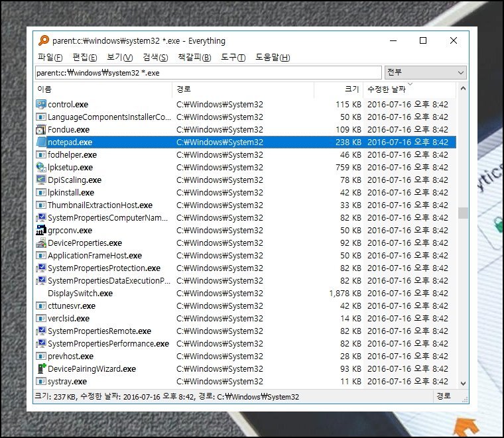Select the Fondue.exe file name

click(68, 129)
